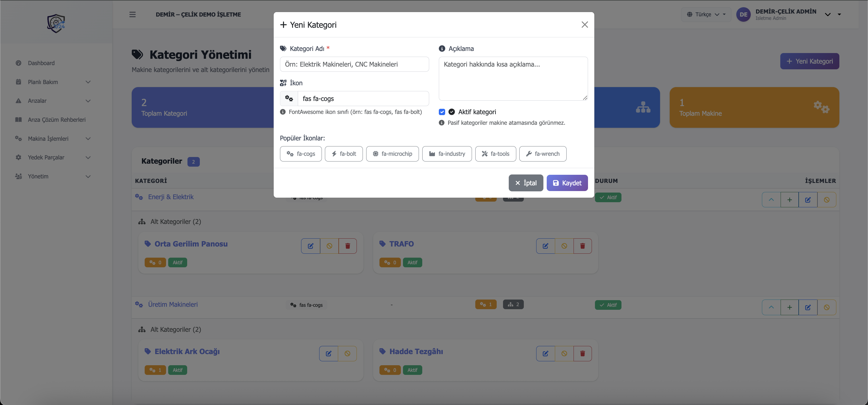Viewport: 868px width, 405px height.
Task: Deactivate Enerji & Elektrik category ban button
Action: [826, 200]
